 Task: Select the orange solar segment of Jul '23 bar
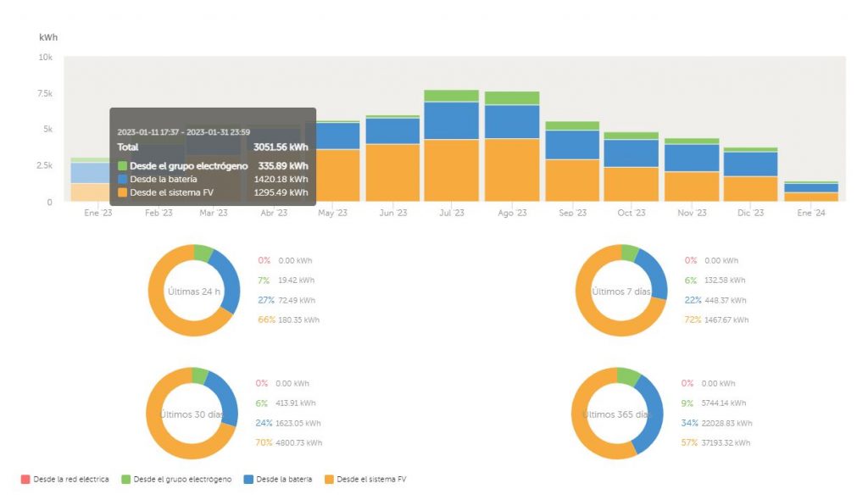click(451, 169)
